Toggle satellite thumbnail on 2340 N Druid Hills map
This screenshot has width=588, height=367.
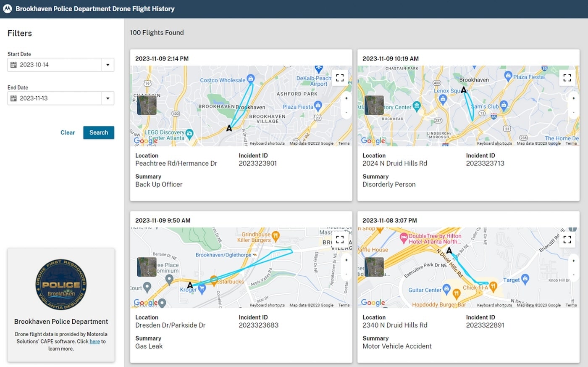coord(374,267)
